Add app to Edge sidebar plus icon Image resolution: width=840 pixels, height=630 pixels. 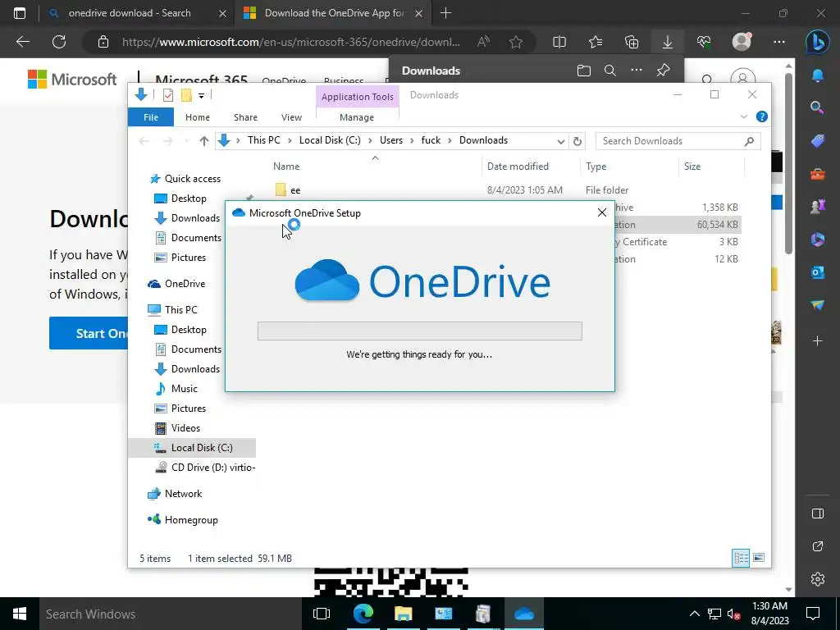(x=818, y=340)
